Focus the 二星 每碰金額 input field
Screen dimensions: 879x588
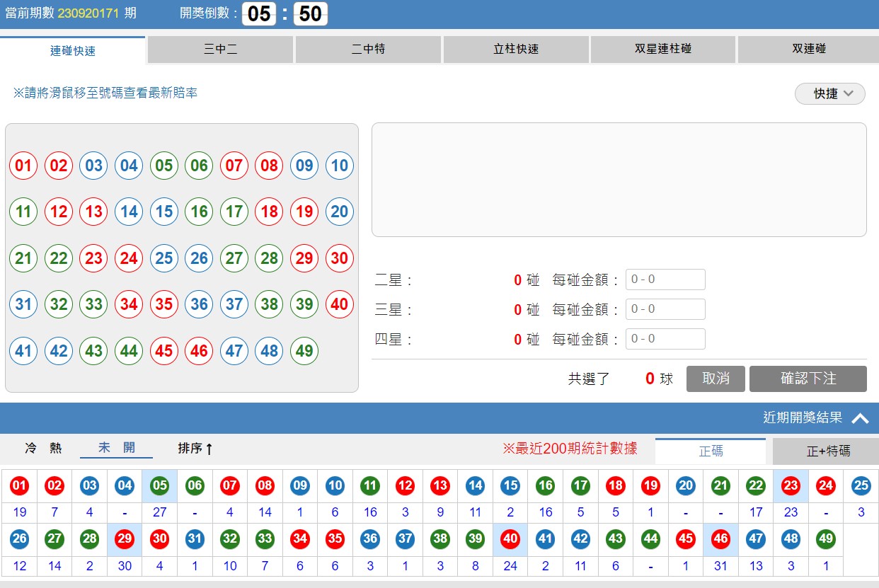point(665,279)
